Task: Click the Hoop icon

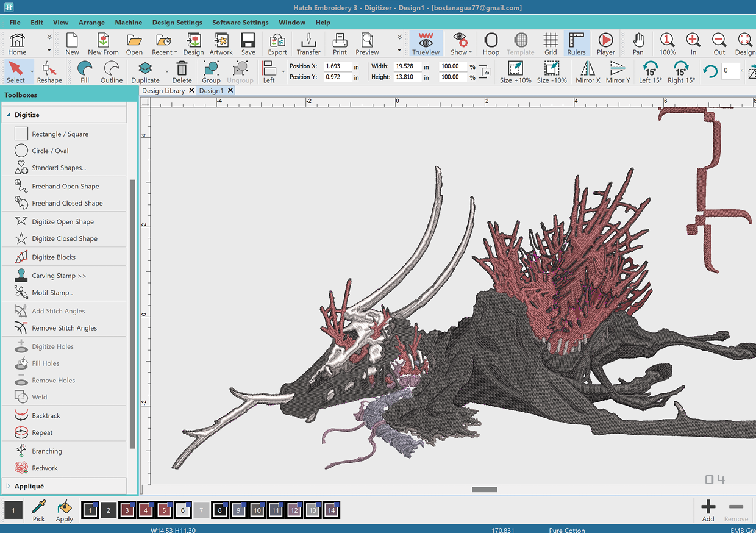Action: (x=491, y=44)
